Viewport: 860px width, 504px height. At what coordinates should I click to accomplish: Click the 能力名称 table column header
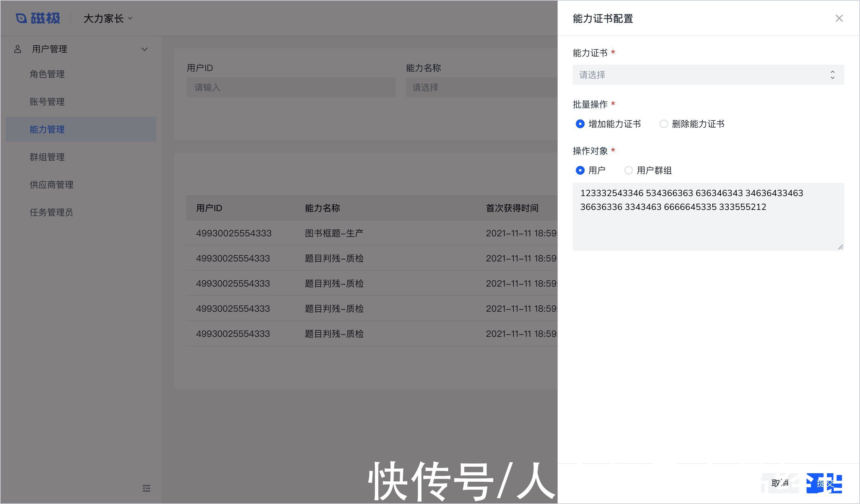coord(322,208)
